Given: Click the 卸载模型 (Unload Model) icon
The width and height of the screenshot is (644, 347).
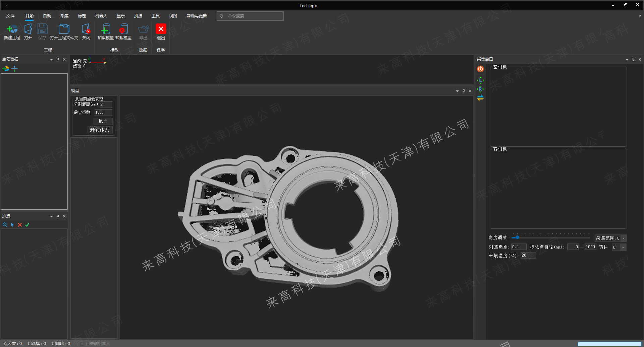Looking at the screenshot, I should (x=123, y=29).
